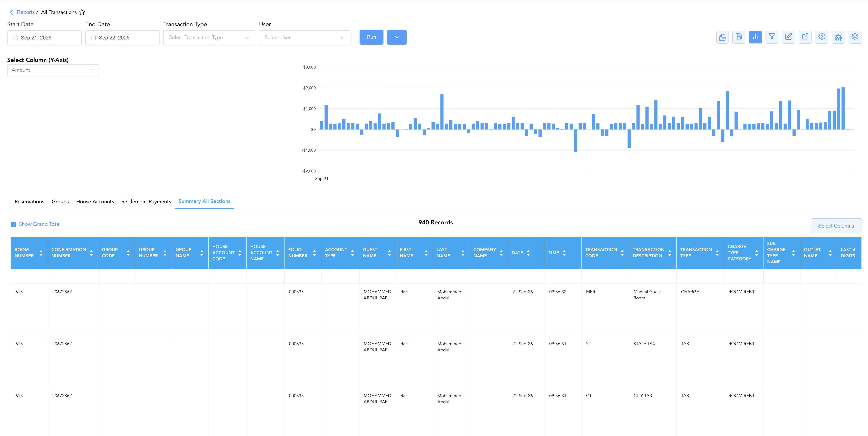
Task: Open the filter funnel icon
Action: [772, 37]
